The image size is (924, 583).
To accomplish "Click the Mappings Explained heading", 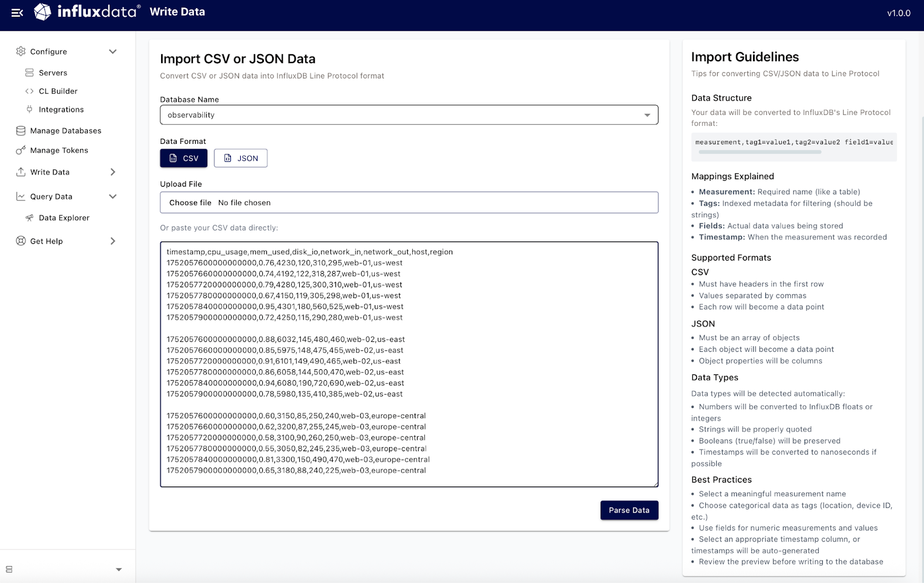I will [x=732, y=176].
